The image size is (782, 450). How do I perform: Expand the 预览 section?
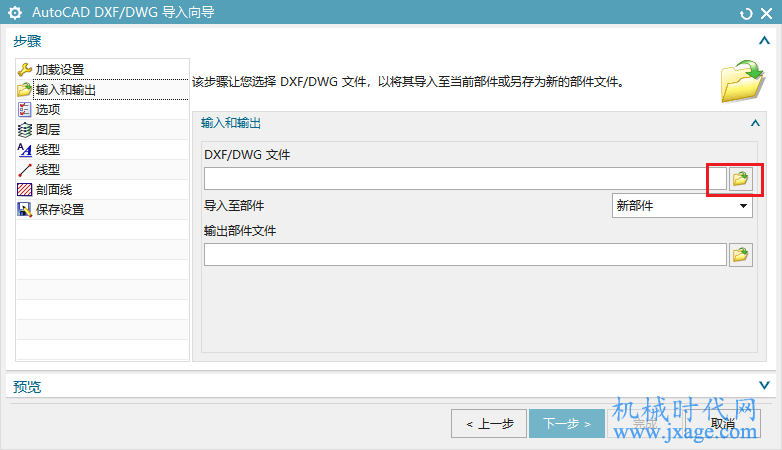click(x=764, y=385)
